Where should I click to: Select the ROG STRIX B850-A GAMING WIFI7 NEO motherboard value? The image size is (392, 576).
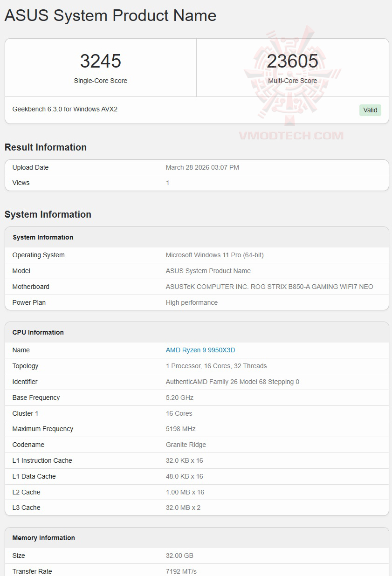point(269,287)
